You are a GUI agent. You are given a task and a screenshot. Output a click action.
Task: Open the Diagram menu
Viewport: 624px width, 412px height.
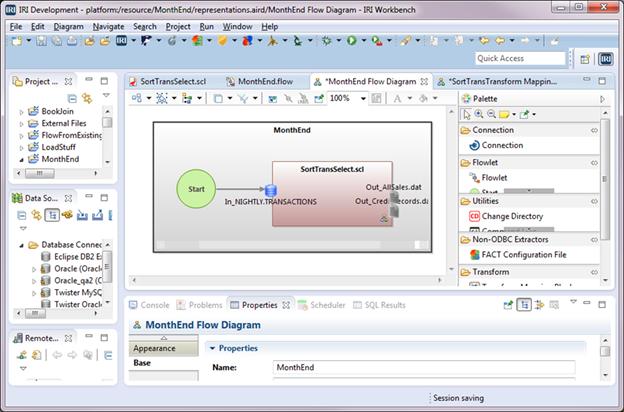click(x=68, y=27)
